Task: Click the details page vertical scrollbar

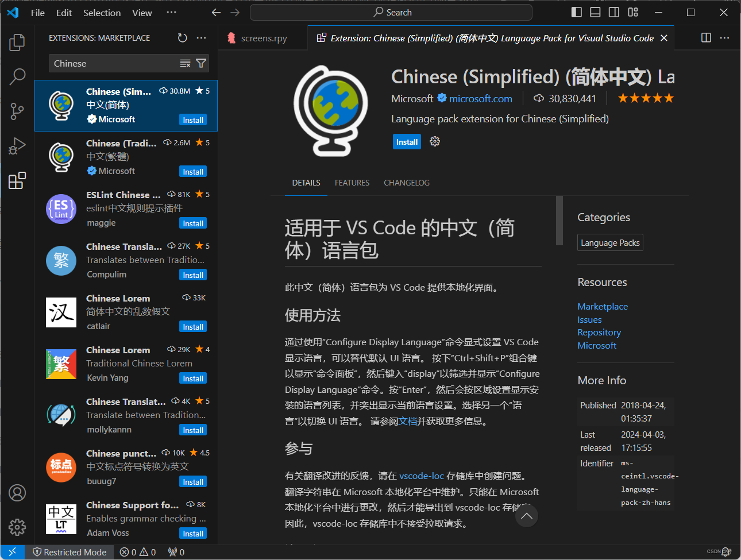Action: tap(559, 221)
